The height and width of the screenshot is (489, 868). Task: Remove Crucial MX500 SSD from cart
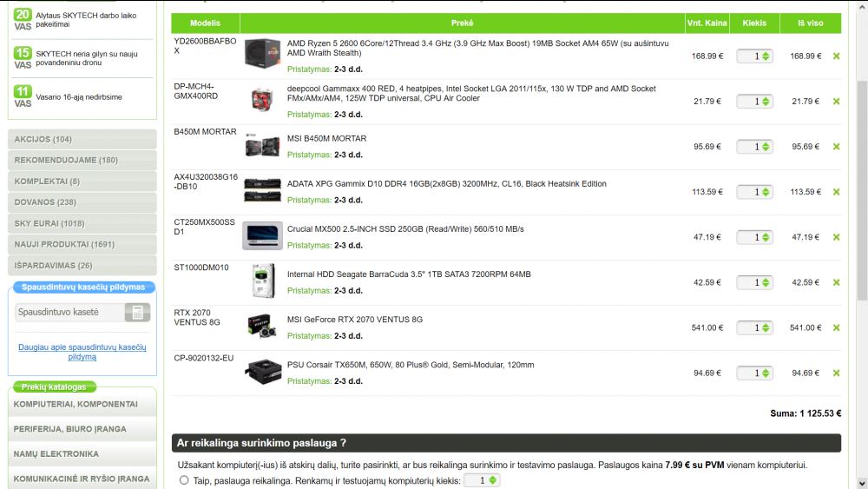tap(836, 237)
